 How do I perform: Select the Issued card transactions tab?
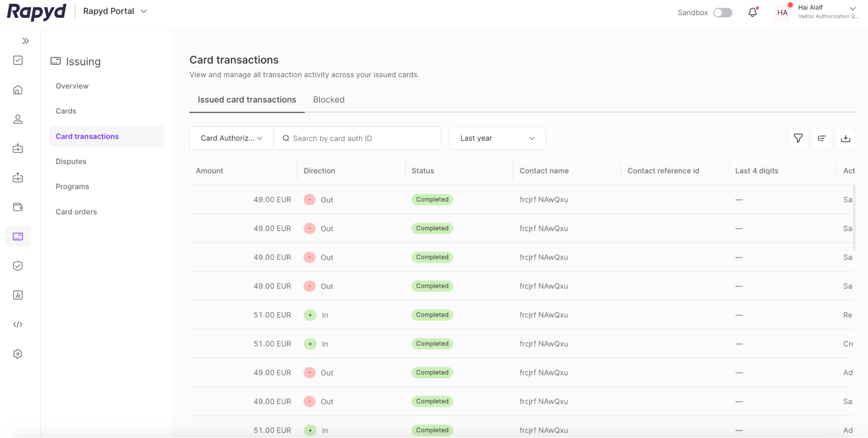pyautogui.click(x=246, y=100)
